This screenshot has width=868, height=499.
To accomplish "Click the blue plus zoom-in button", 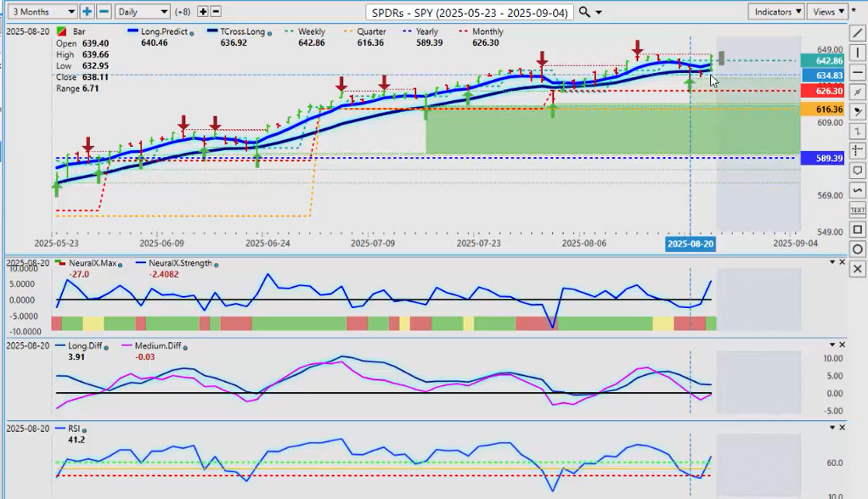I will pos(87,12).
